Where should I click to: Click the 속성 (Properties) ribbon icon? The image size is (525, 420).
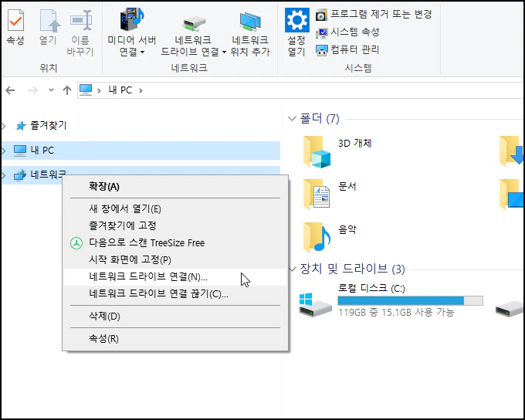15,28
